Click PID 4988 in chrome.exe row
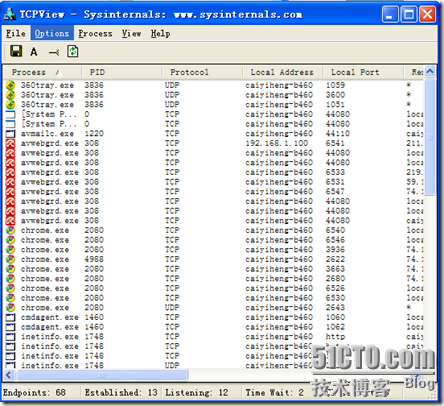 click(94, 259)
